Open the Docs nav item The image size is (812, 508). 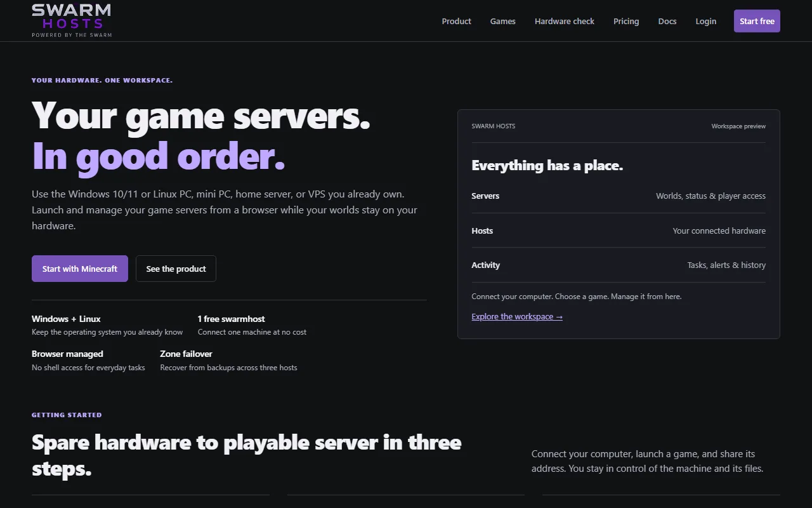click(667, 21)
